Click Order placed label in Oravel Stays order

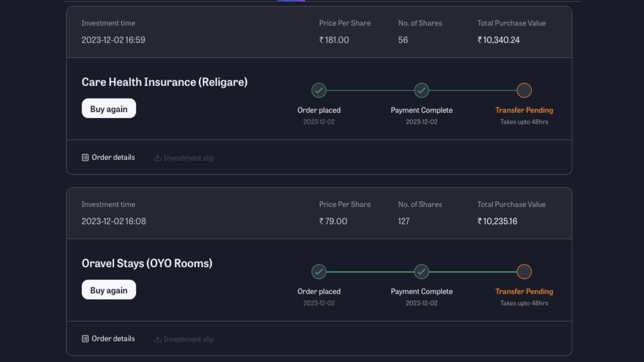(x=319, y=292)
